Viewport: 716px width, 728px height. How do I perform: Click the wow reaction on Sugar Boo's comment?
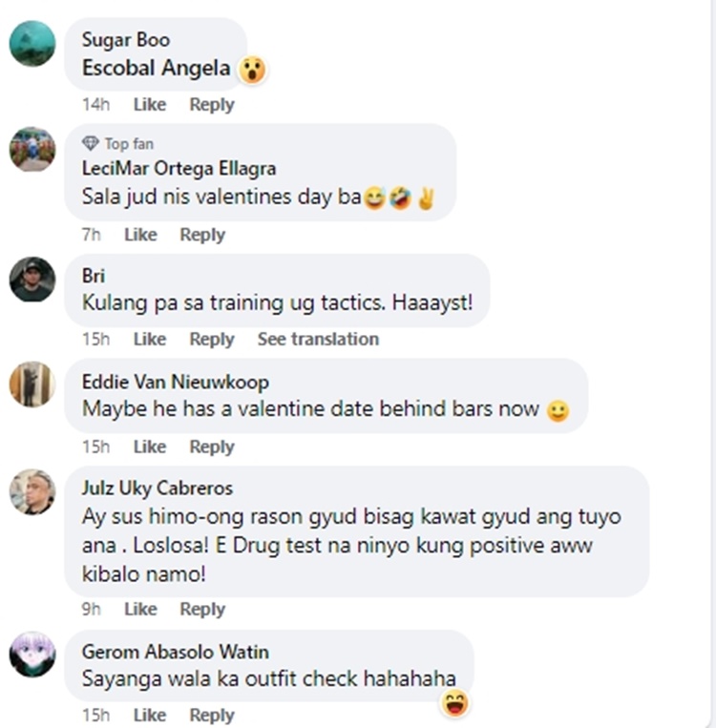252,70
